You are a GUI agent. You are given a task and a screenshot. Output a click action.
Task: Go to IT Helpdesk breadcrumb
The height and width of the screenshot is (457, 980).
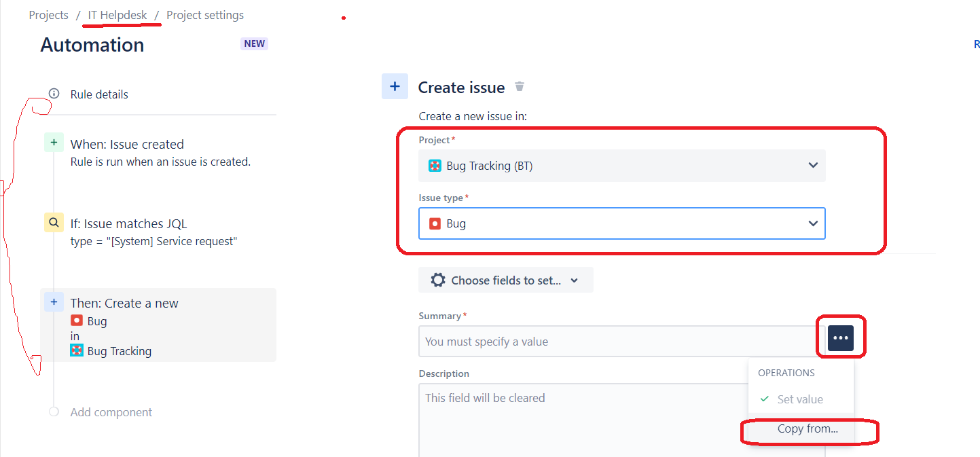point(117,15)
